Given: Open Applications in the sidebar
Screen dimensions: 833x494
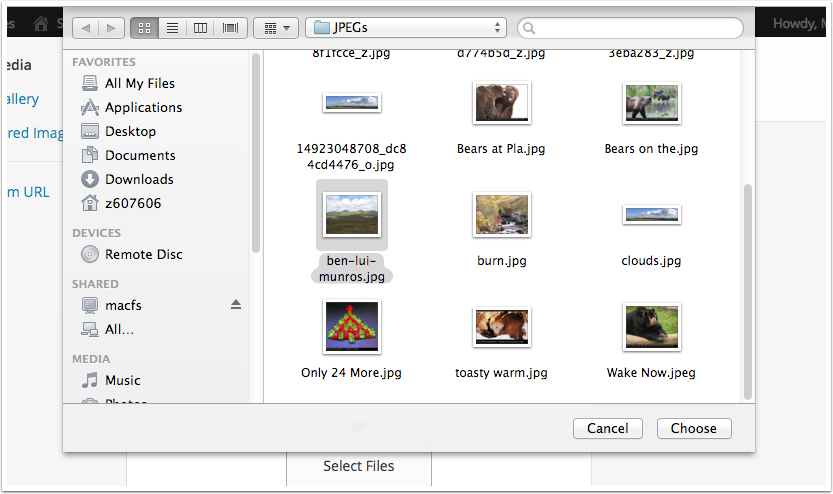Looking at the screenshot, I should pyautogui.click(x=143, y=107).
